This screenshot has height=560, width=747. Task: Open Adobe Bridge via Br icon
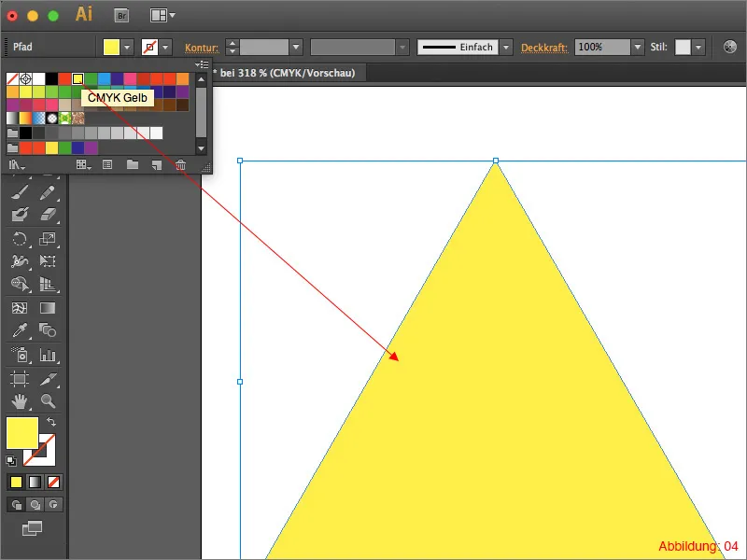[x=122, y=16]
